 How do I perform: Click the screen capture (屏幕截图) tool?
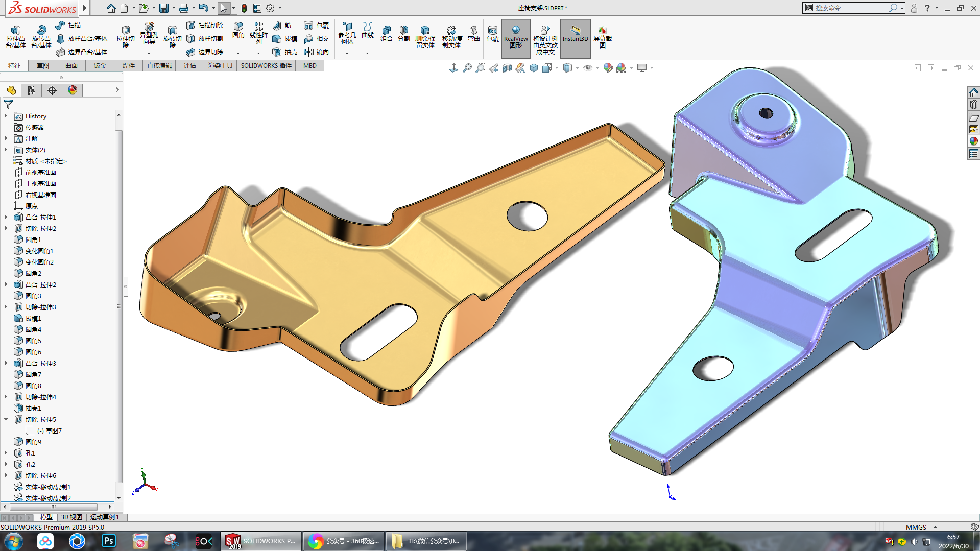pyautogui.click(x=603, y=37)
